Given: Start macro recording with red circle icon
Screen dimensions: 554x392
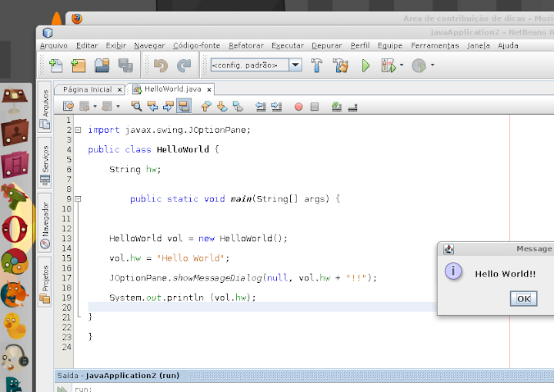Looking at the screenshot, I should coord(299,107).
